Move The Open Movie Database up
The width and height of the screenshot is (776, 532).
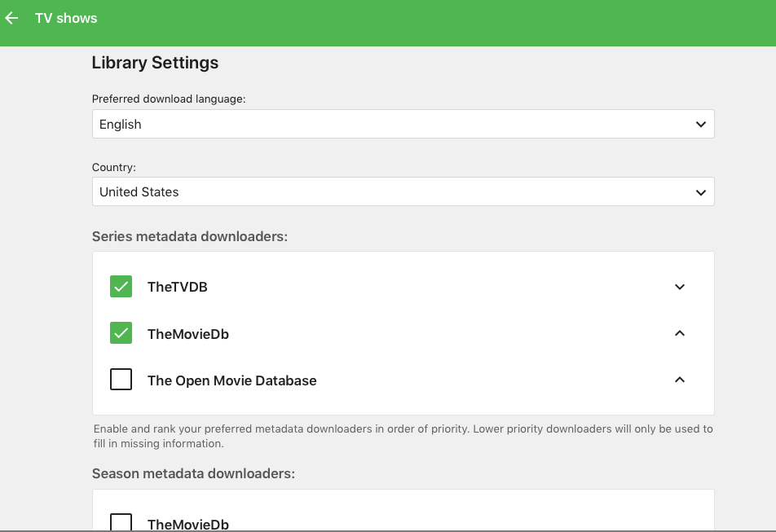pos(680,380)
